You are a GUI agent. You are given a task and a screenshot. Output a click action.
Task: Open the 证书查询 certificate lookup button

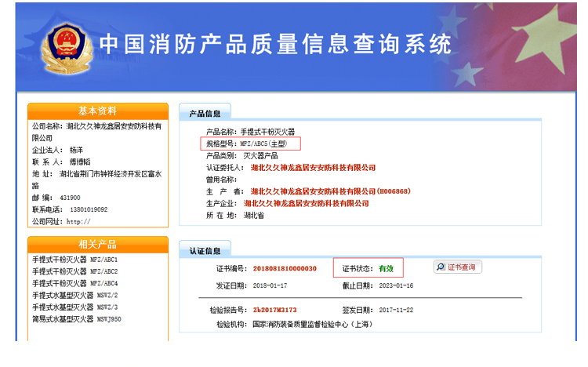pos(458,267)
